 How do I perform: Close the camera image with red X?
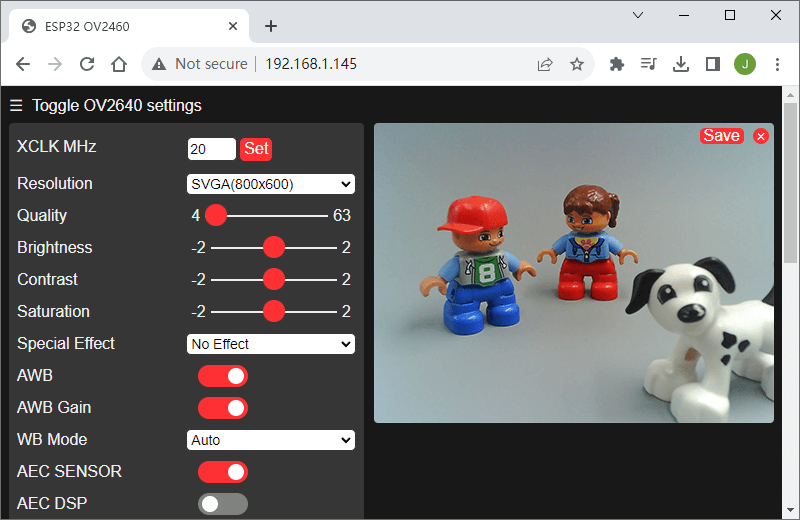(761, 136)
